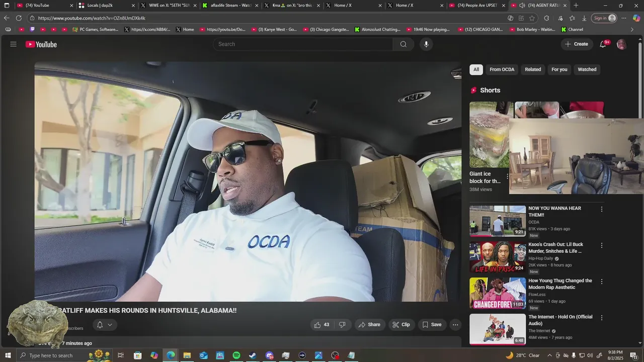
Task: Like the video with thumbs up
Action: point(321,325)
